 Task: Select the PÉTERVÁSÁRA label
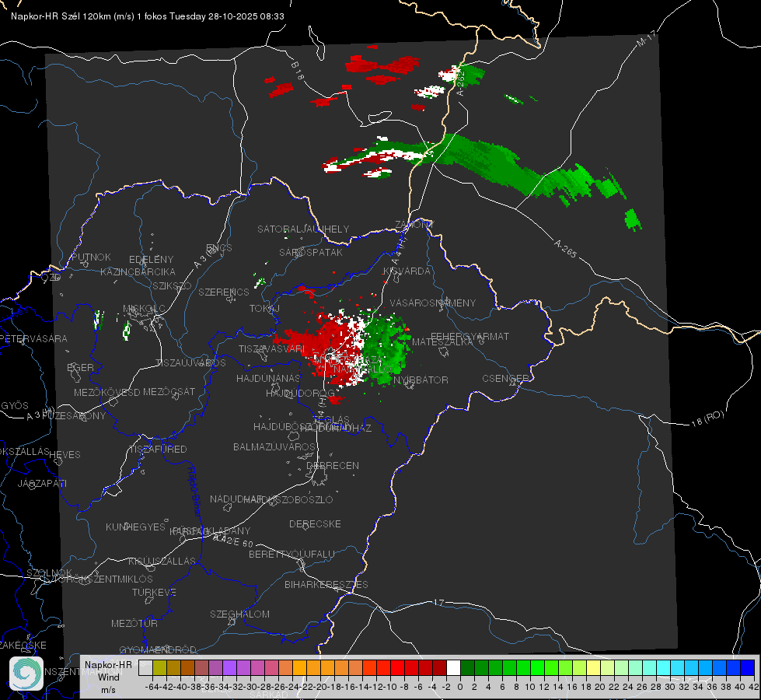coord(33,338)
